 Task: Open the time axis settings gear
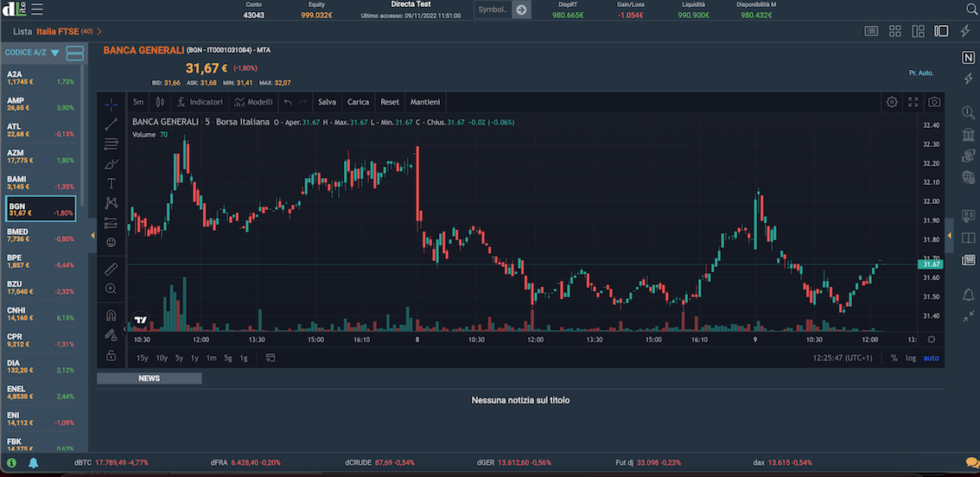tap(932, 340)
